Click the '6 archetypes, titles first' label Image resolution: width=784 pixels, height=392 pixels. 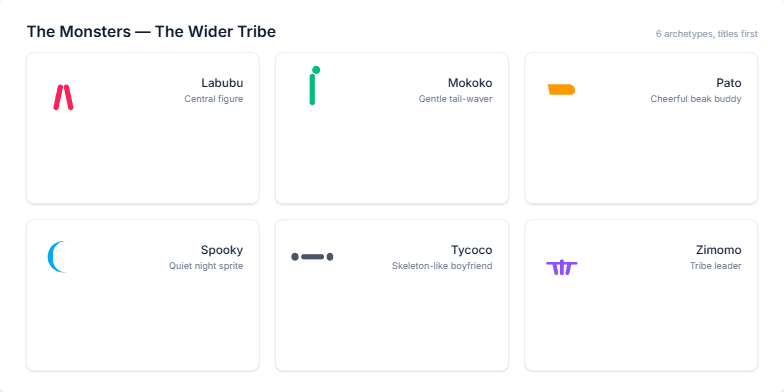click(707, 34)
